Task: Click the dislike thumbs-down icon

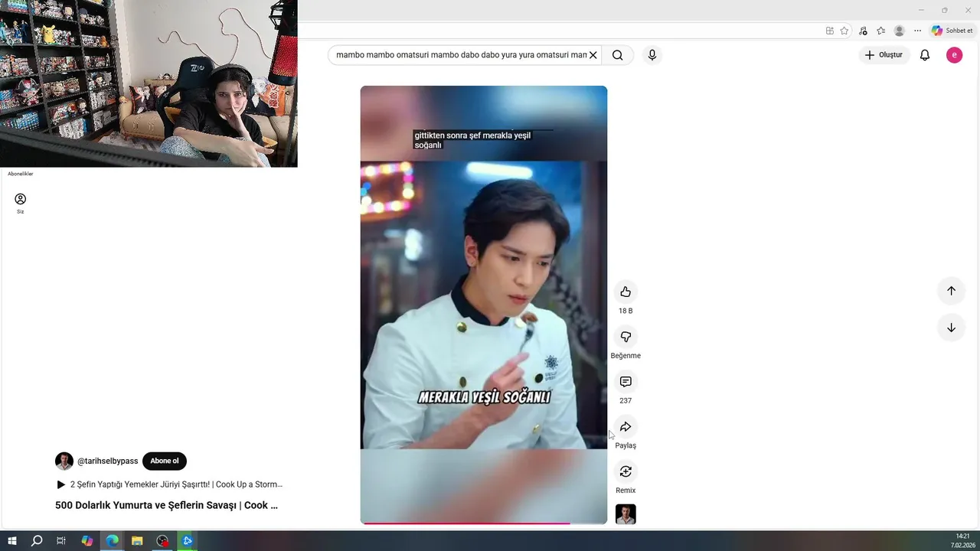Action: (626, 337)
